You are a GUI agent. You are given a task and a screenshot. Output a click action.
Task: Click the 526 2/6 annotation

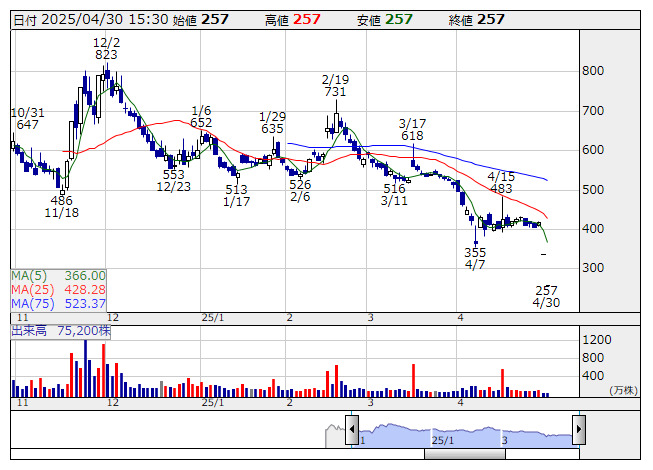click(300, 190)
